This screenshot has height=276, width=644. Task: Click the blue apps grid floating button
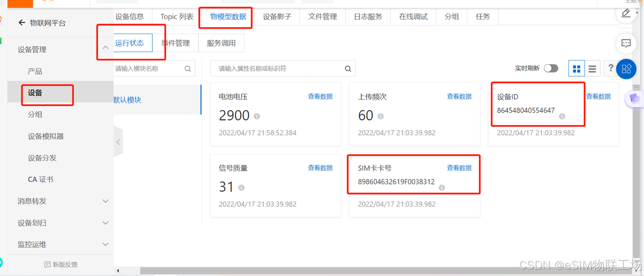click(626, 69)
